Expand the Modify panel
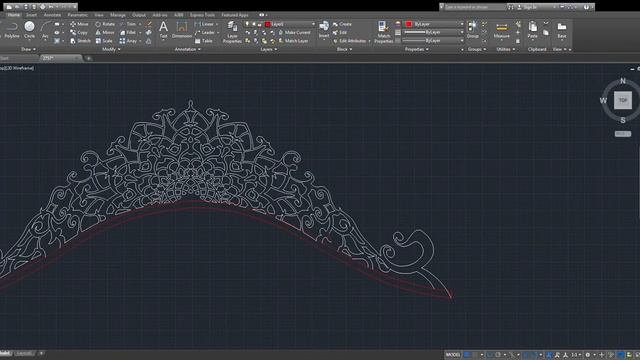The image size is (640, 360). (x=111, y=49)
